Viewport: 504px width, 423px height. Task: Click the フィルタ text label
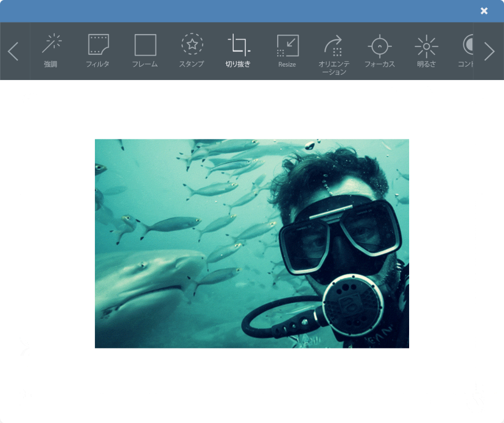(98, 64)
